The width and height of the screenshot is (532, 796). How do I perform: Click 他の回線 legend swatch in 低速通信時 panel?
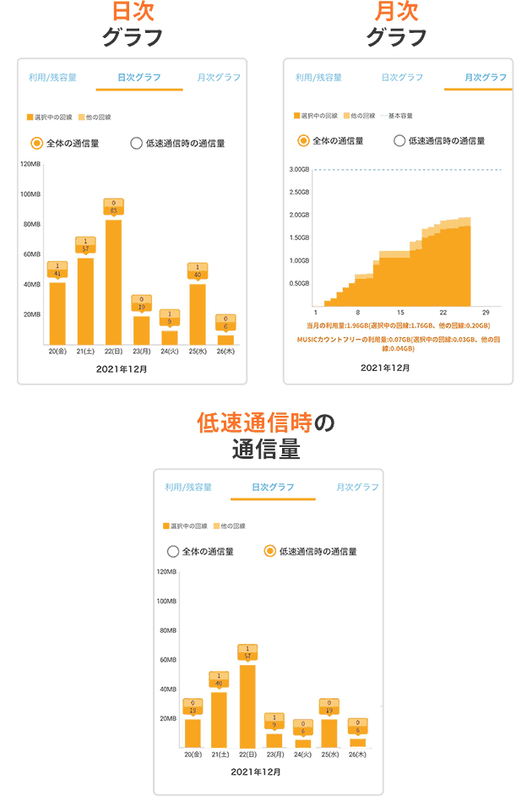pos(216,526)
